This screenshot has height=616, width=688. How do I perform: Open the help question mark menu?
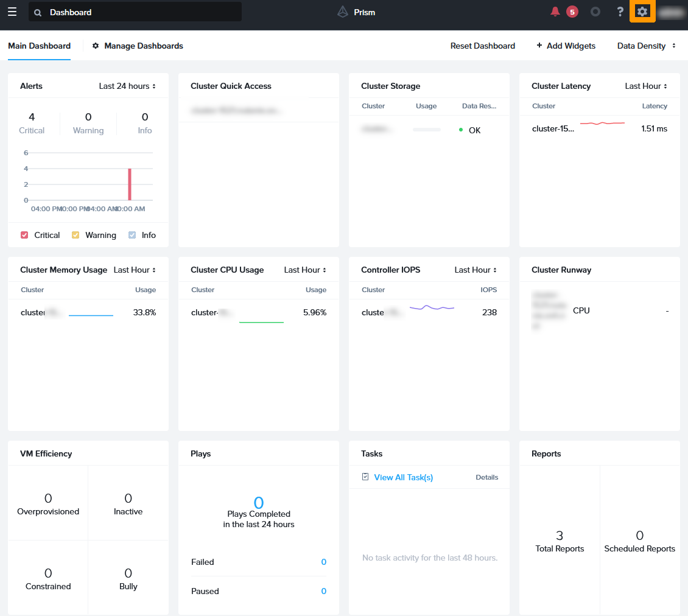[x=619, y=11]
